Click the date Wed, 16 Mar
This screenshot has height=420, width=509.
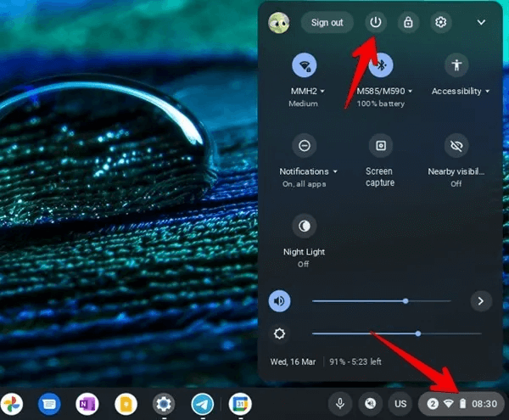coord(293,361)
